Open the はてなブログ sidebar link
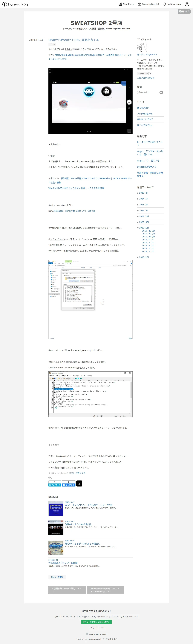This screenshot has height=644, width=193. pyautogui.click(x=143, y=108)
